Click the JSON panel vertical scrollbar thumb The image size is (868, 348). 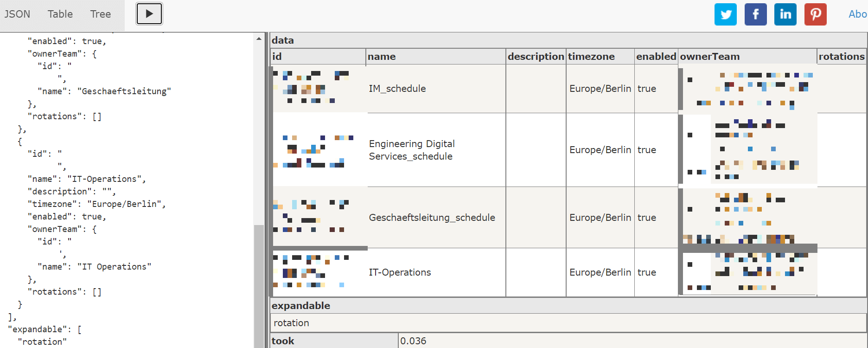[x=259, y=286]
